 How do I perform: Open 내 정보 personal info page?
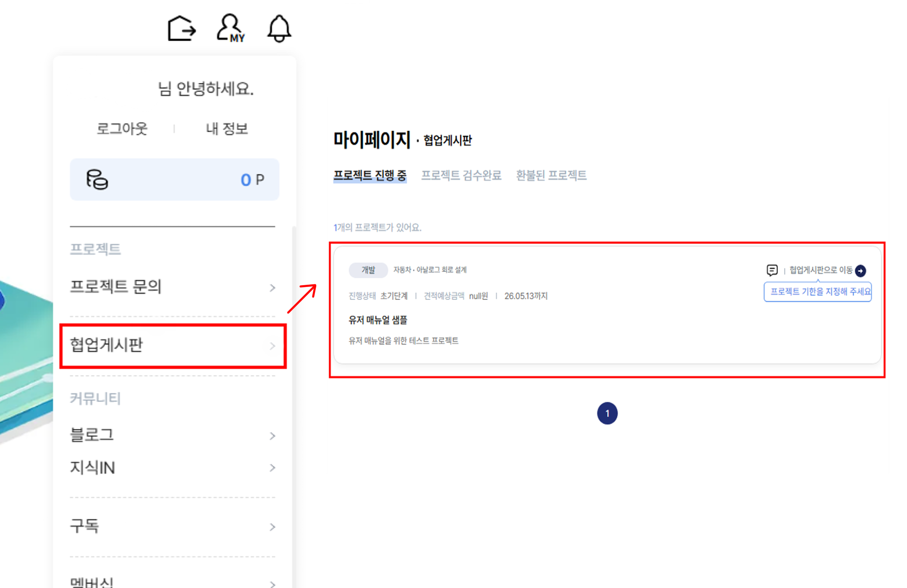coord(226,129)
